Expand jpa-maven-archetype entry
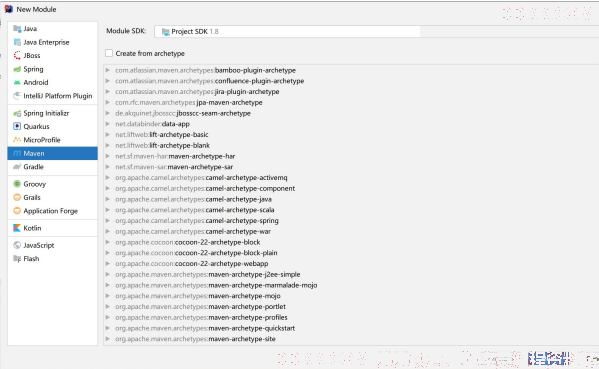This screenshot has height=369, width=599. click(108, 102)
